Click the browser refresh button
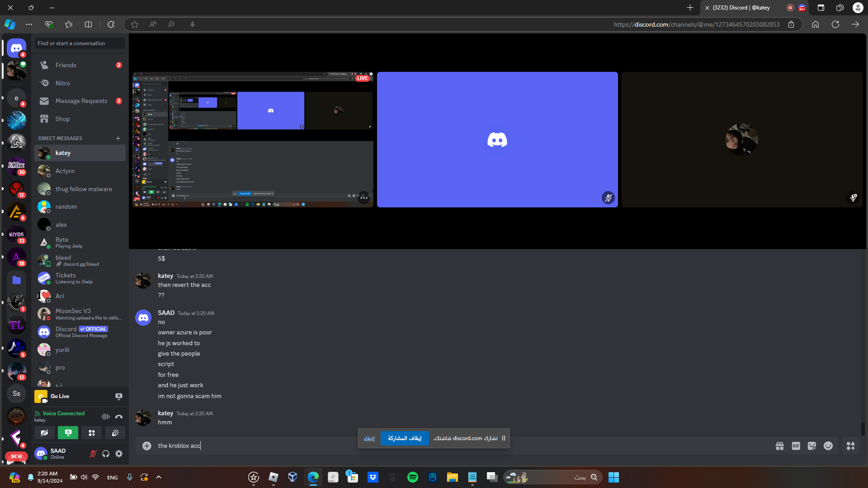This screenshot has width=868, height=488. 835,24
